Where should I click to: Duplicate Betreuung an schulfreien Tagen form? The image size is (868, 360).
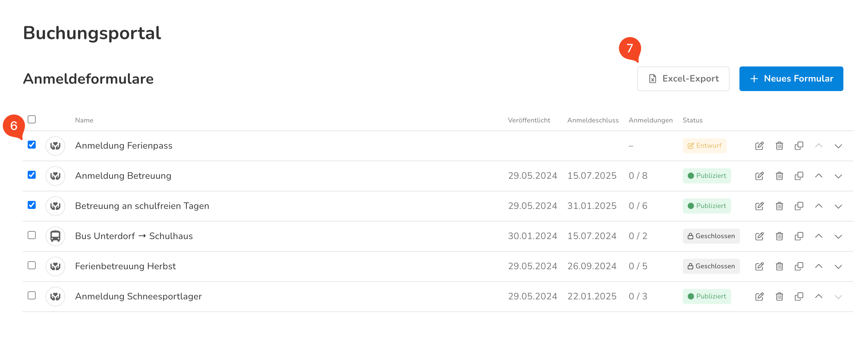(x=798, y=206)
